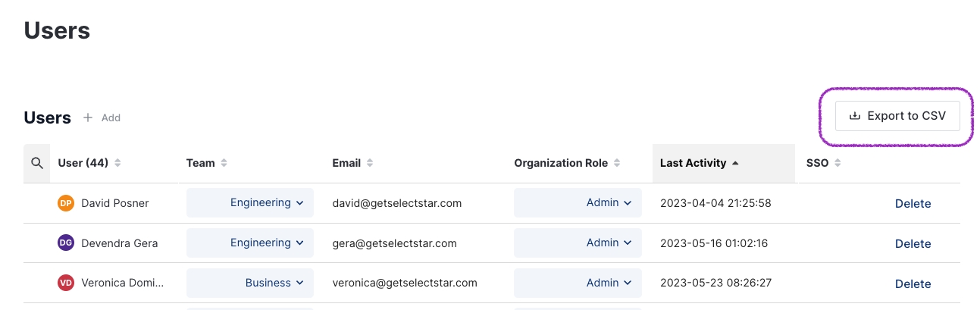Toggle Last Activity sort order
Image resolution: width=980 pixels, height=310 pixels.
735,163
